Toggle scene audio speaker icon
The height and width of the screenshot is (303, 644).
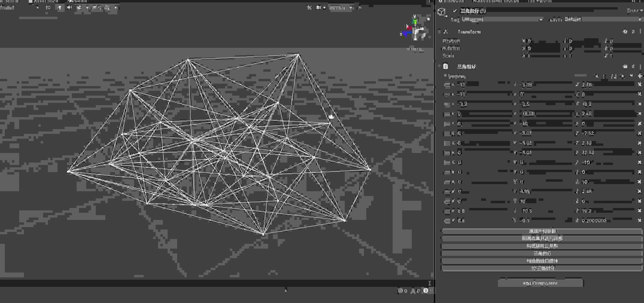(69, 8)
